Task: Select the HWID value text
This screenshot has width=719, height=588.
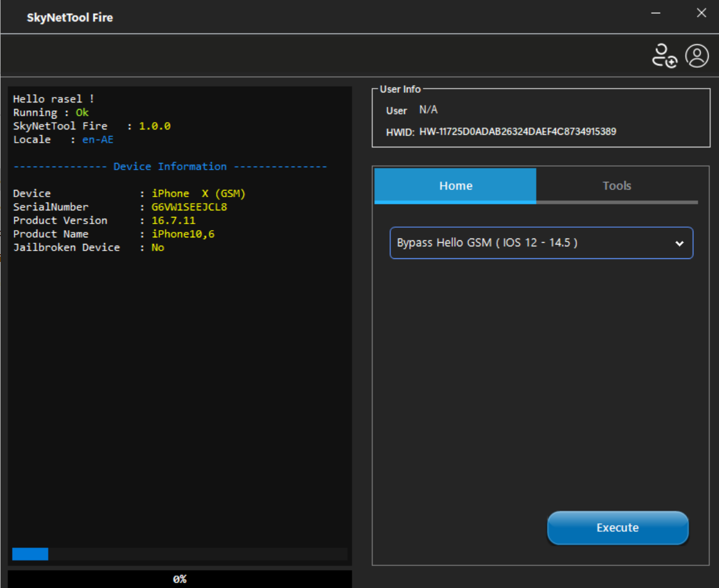Action: click(x=518, y=131)
